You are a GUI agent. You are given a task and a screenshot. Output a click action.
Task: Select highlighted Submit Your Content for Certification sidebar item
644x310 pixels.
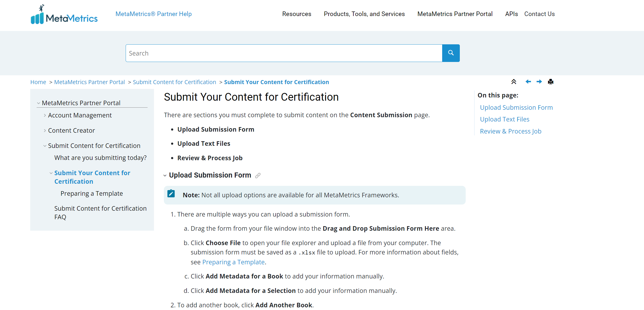tap(92, 177)
